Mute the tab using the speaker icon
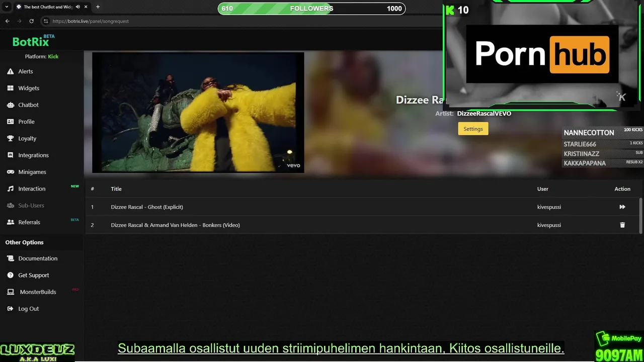 point(77,7)
